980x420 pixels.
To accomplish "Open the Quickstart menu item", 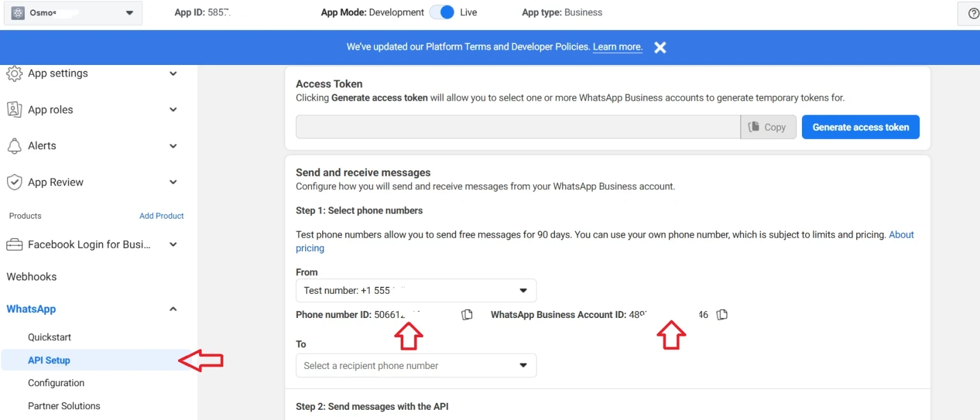I will (49, 337).
